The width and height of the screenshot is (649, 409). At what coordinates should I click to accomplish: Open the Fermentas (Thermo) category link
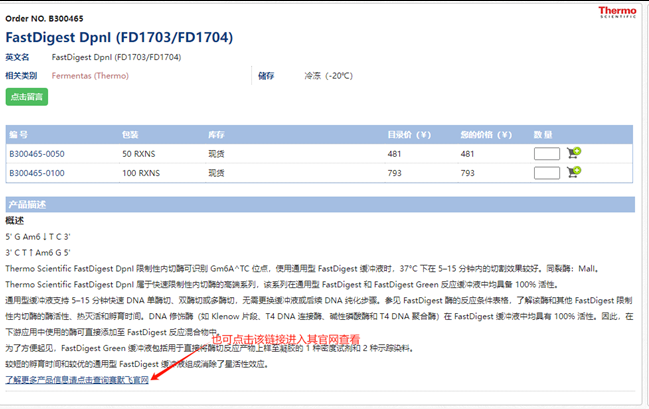pos(90,76)
